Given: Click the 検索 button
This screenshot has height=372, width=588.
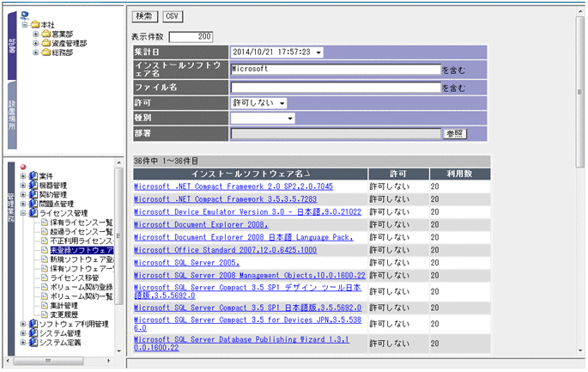Looking at the screenshot, I should 145,16.
